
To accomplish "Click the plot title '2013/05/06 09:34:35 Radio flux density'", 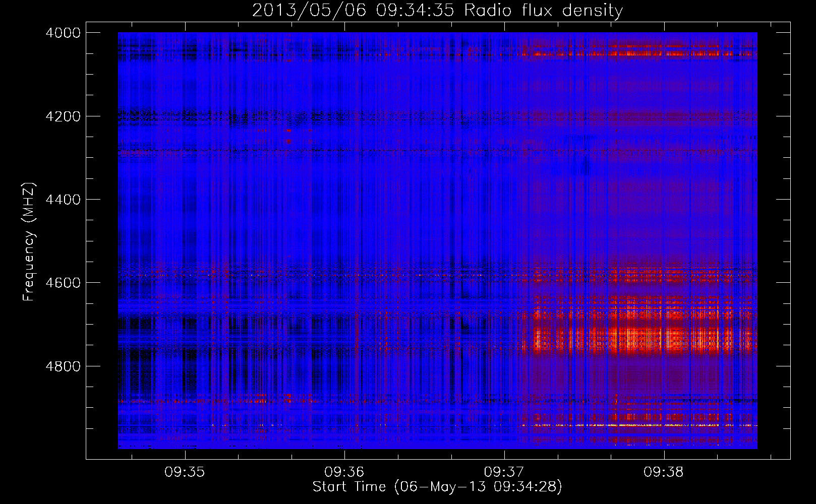I will (x=437, y=11).
